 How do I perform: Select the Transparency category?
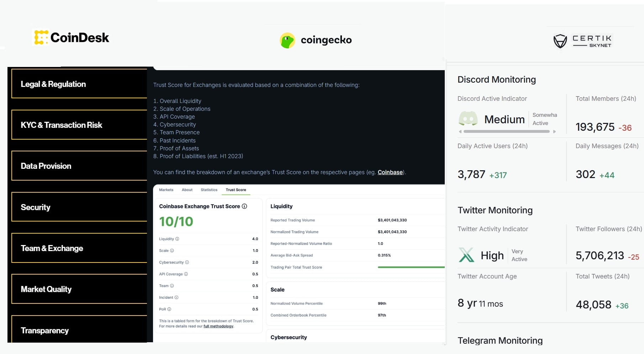click(x=79, y=329)
